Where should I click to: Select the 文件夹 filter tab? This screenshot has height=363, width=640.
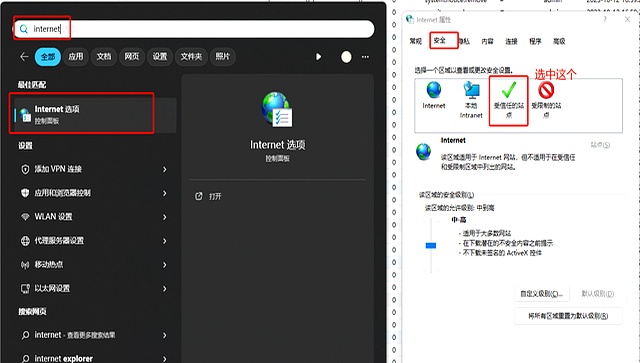[191, 56]
